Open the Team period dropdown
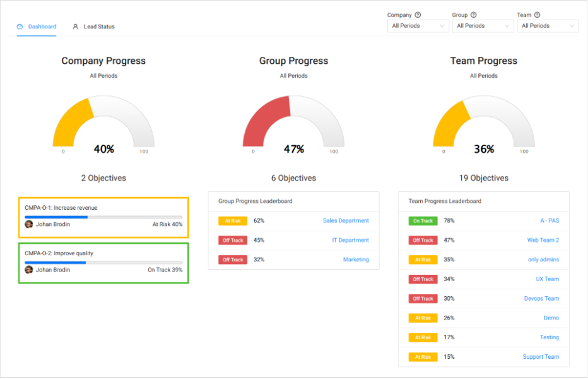The image size is (588, 379). tap(548, 26)
